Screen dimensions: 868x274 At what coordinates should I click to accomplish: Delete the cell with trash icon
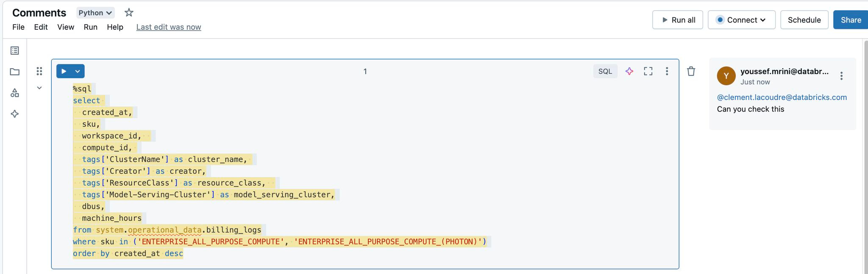coord(691,71)
